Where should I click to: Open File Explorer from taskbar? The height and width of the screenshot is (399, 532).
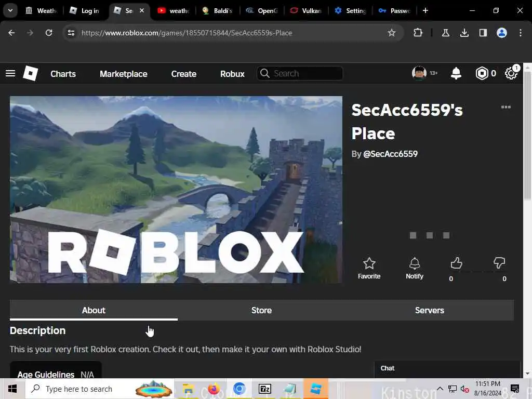click(188, 389)
